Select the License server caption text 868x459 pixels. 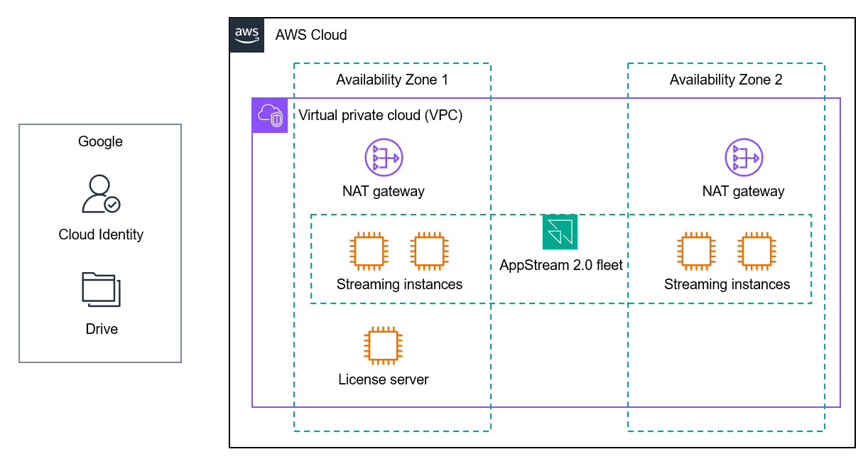click(x=384, y=379)
